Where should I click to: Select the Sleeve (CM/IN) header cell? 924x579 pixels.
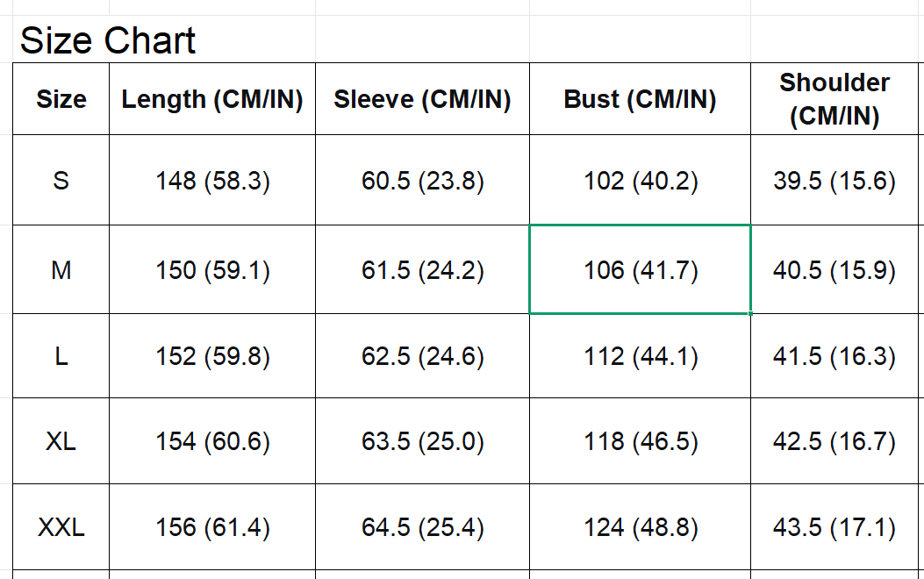(x=422, y=100)
